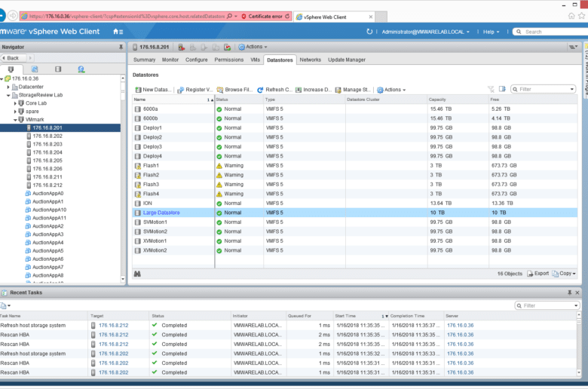Open the Configure tab
The height and width of the screenshot is (389, 588).
tap(197, 60)
